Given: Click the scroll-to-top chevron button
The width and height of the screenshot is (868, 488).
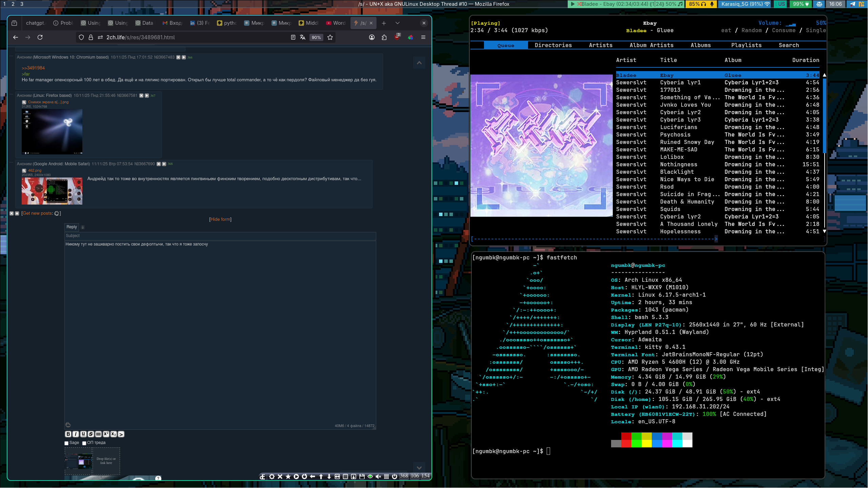Looking at the screenshot, I should coord(419,63).
